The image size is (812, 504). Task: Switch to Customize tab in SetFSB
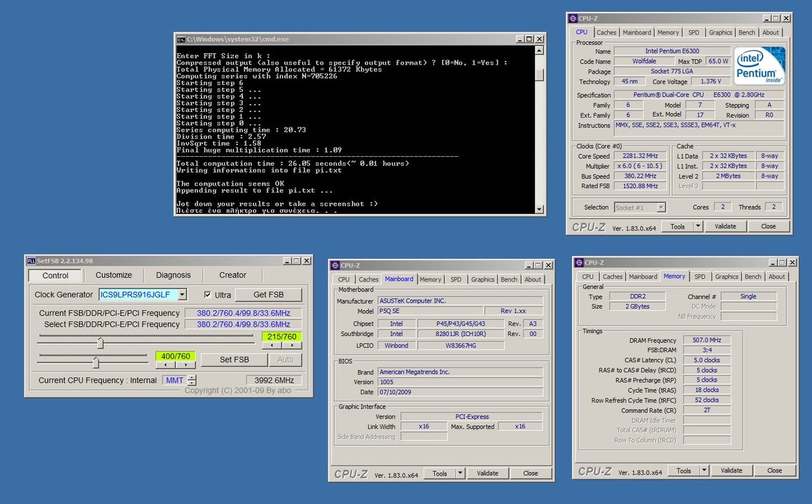coord(113,275)
